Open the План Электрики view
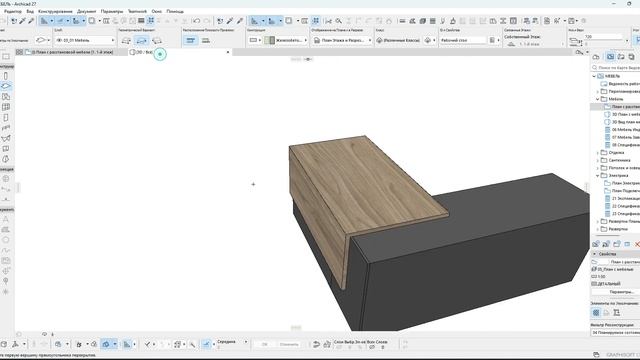The width and height of the screenshot is (640, 360). tap(622, 183)
